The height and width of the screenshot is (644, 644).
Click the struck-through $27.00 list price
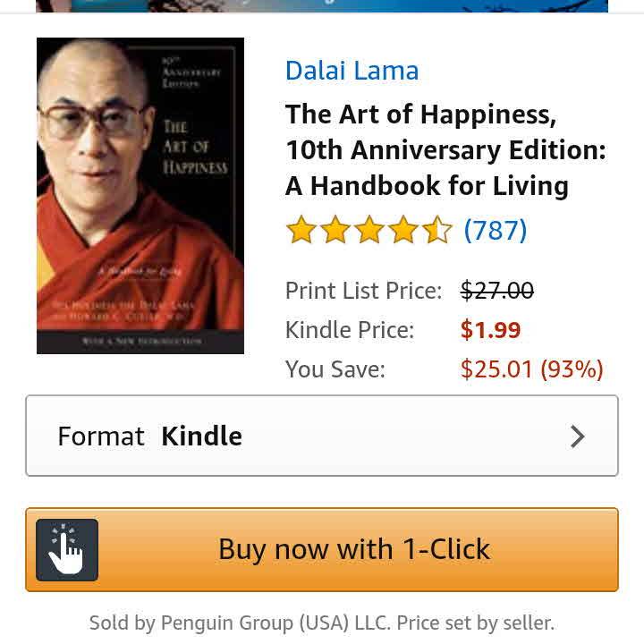497,291
